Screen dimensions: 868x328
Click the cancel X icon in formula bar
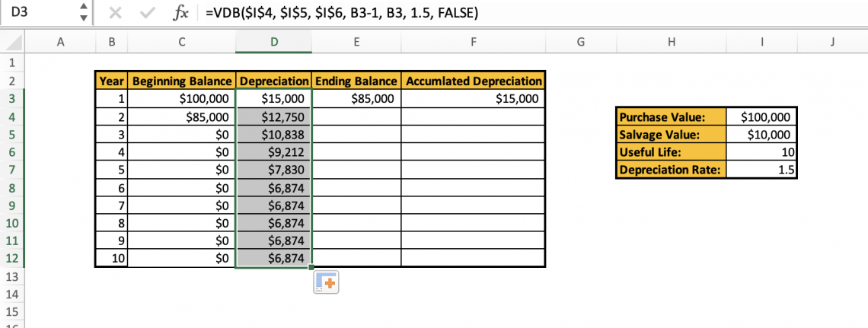tap(115, 13)
